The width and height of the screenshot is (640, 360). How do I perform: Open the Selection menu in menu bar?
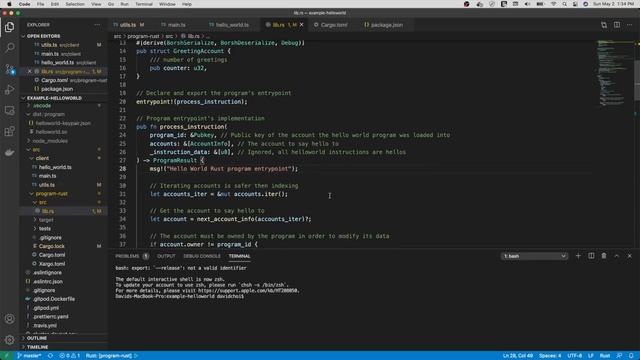point(75,4)
